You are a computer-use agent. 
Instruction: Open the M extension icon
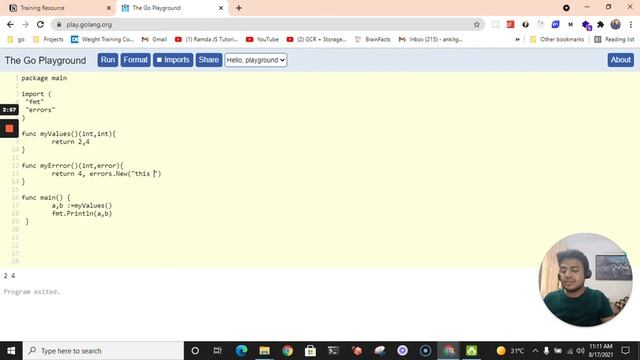point(570,24)
